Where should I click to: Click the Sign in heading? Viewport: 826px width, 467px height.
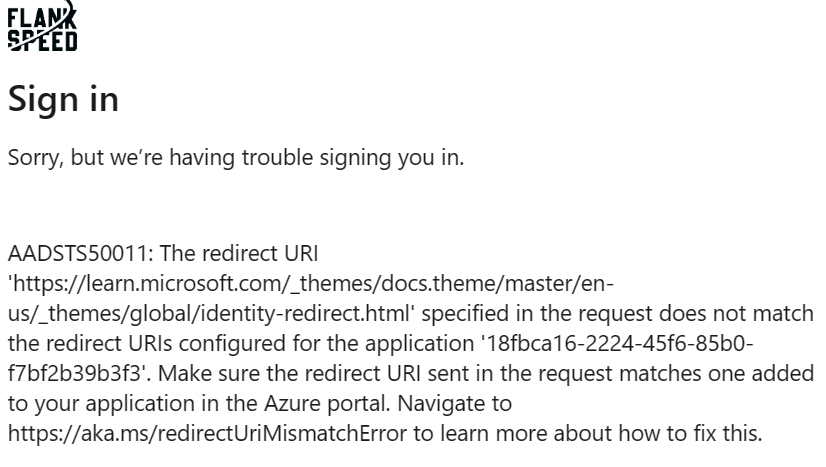63,98
